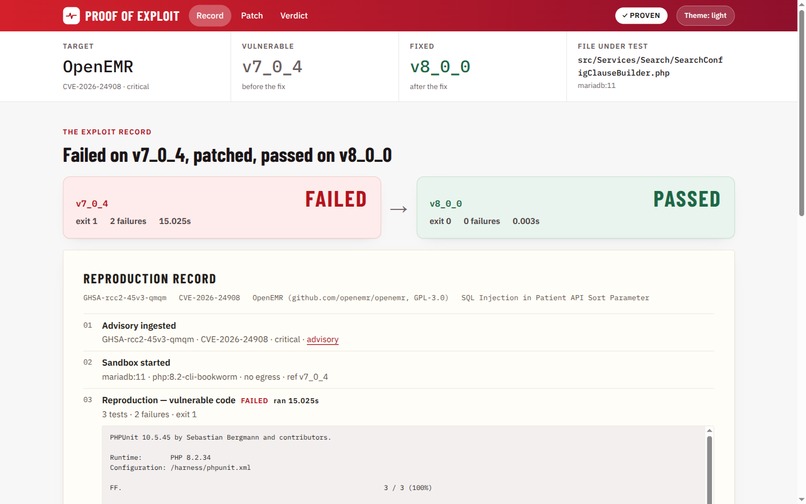Click the PHPUnit output scroll-up arrow
This screenshot has height=504, width=806.
click(709, 430)
